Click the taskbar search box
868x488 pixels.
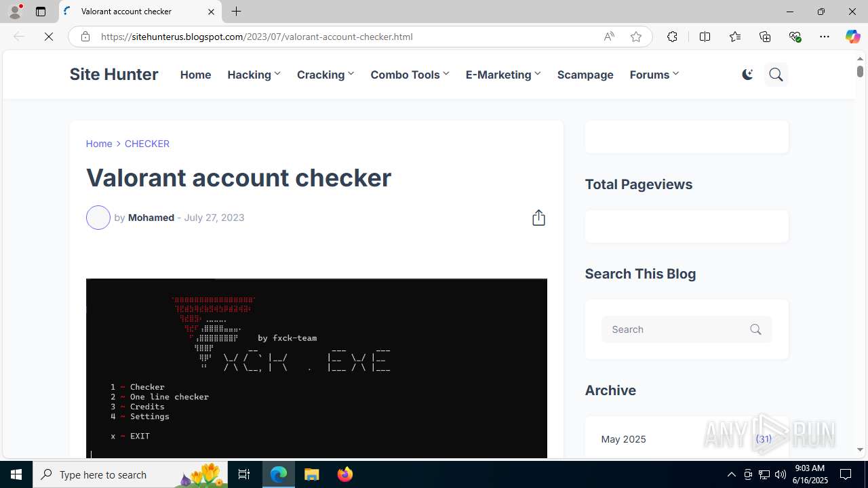pyautogui.click(x=130, y=474)
